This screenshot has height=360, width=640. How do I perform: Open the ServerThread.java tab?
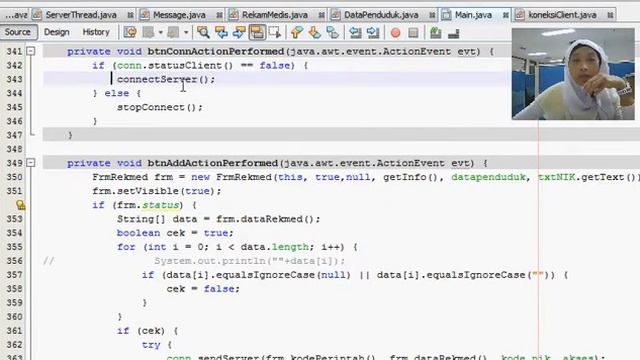(81, 15)
